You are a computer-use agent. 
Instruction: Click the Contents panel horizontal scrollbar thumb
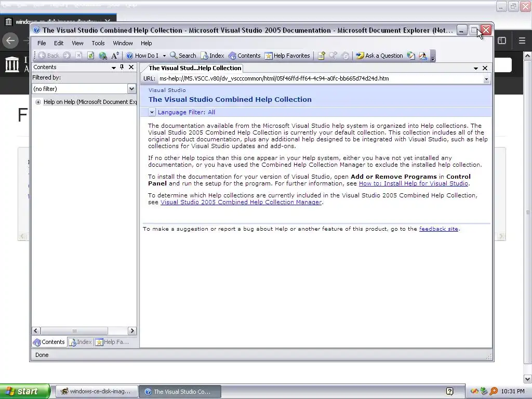coord(74,331)
